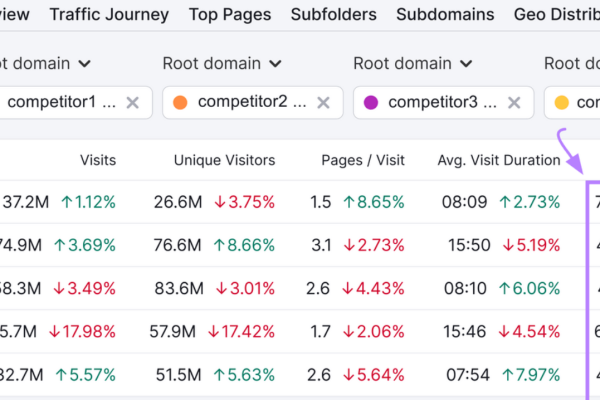Image resolution: width=600 pixels, height=400 pixels.
Task: Select the 15:46 visit duration value
Action: [x=465, y=332]
